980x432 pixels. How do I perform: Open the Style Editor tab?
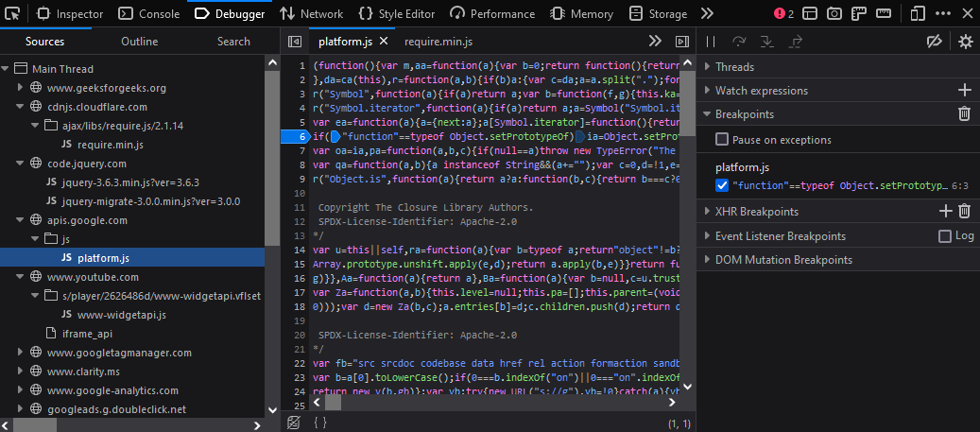(x=399, y=13)
